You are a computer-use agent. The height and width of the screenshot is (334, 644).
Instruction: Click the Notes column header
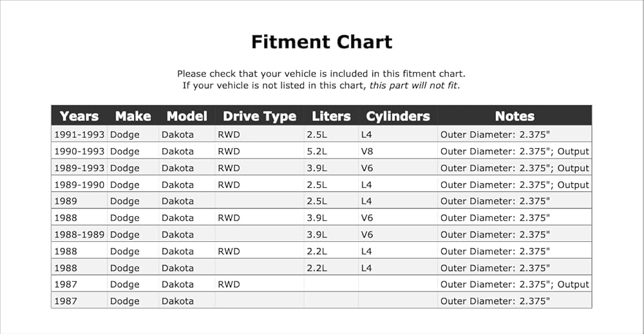[x=515, y=116]
